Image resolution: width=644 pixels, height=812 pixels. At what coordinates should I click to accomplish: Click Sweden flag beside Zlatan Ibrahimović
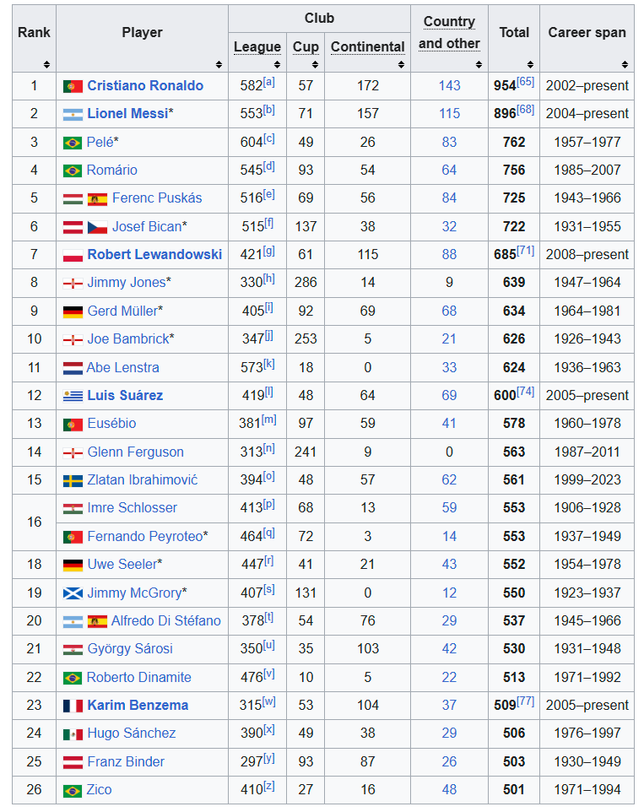tap(73, 481)
